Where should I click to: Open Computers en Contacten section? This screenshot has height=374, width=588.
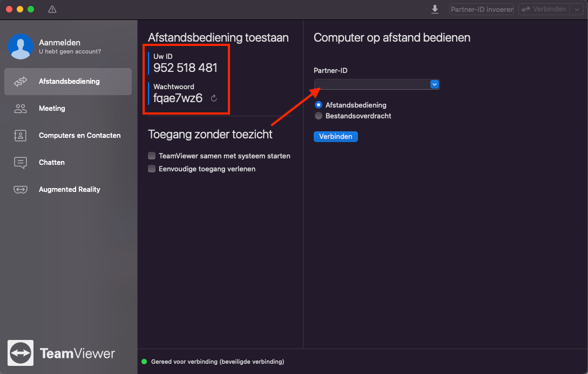tap(68, 136)
